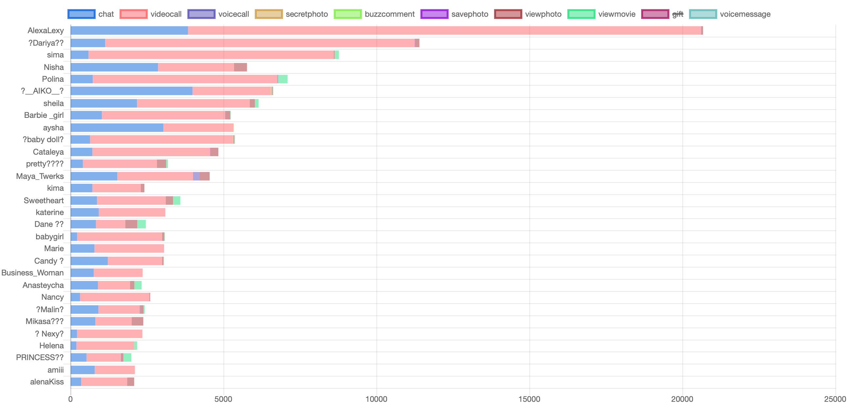Click the ?Malin? axis label

tap(50, 310)
